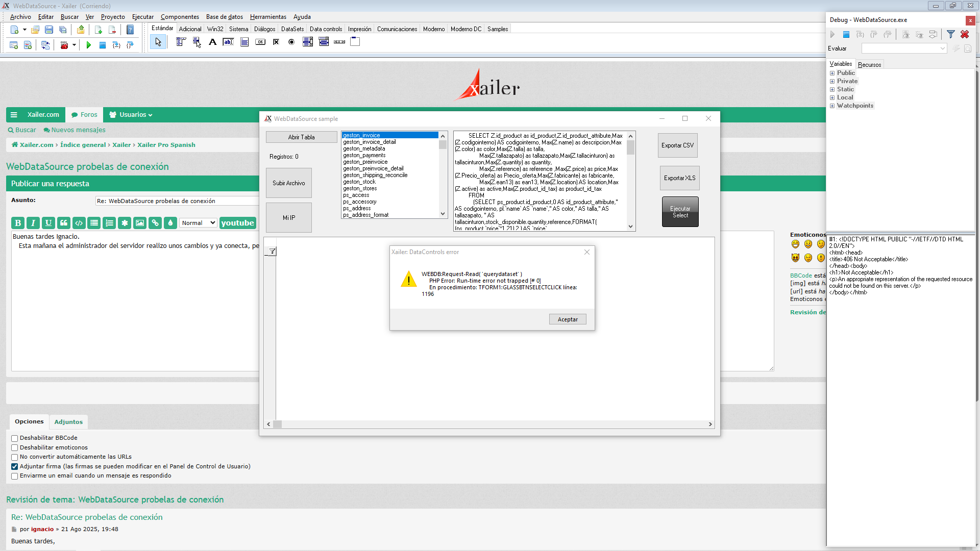The width and height of the screenshot is (980, 551).
Task: Open the Archivo menu
Action: click(x=20, y=17)
